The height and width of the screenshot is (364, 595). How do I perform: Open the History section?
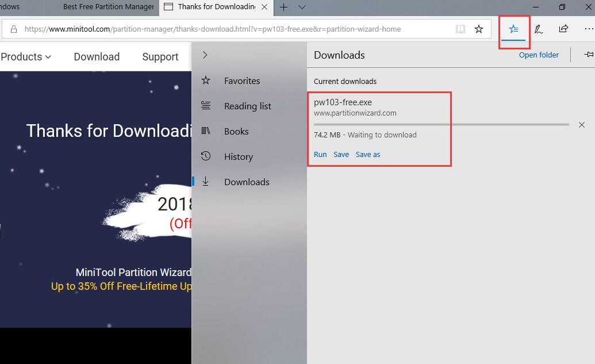pos(238,157)
